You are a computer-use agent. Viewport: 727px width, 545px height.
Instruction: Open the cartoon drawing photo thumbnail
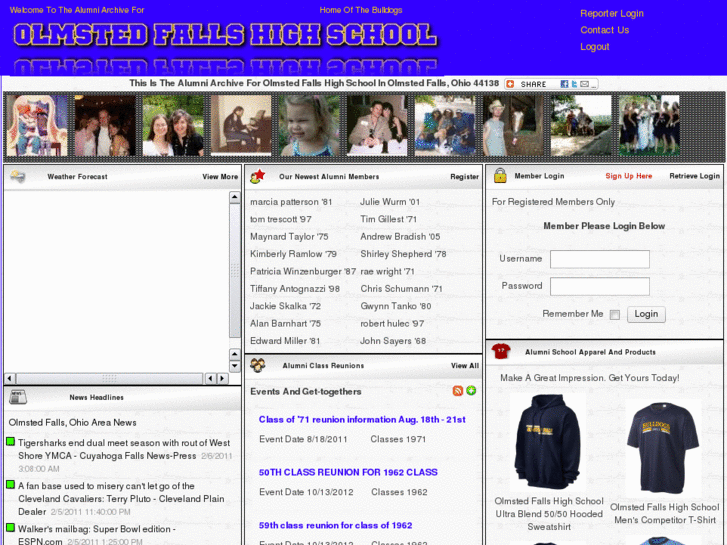click(37, 125)
